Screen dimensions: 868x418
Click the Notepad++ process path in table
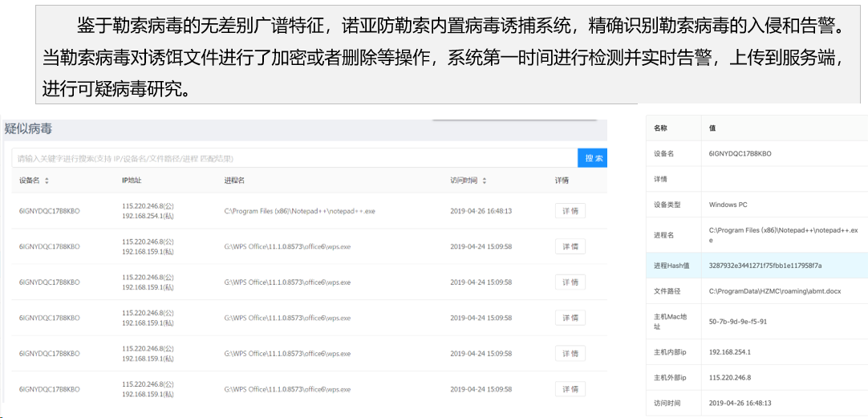[299, 211]
